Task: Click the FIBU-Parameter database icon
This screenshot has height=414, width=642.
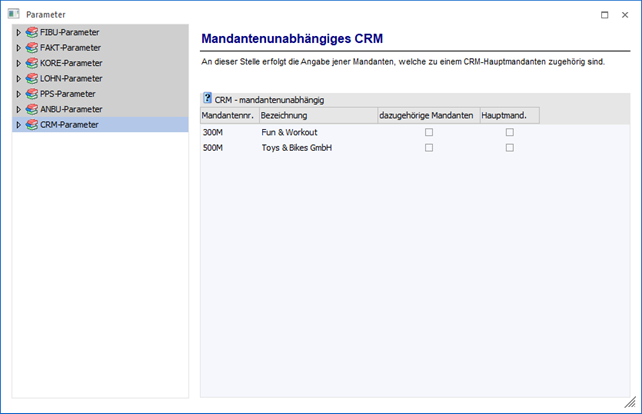Action: tap(32, 32)
